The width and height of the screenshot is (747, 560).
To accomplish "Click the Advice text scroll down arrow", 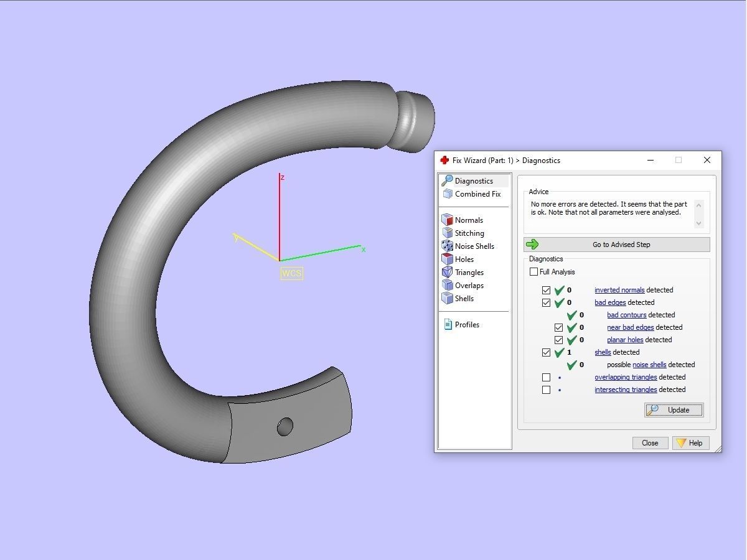I will 698,223.
